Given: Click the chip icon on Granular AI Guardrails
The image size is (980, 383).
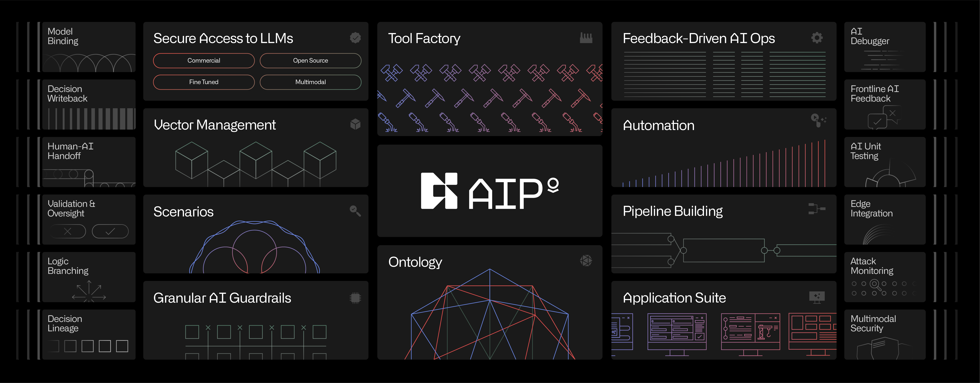Looking at the screenshot, I should tap(355, 298).
